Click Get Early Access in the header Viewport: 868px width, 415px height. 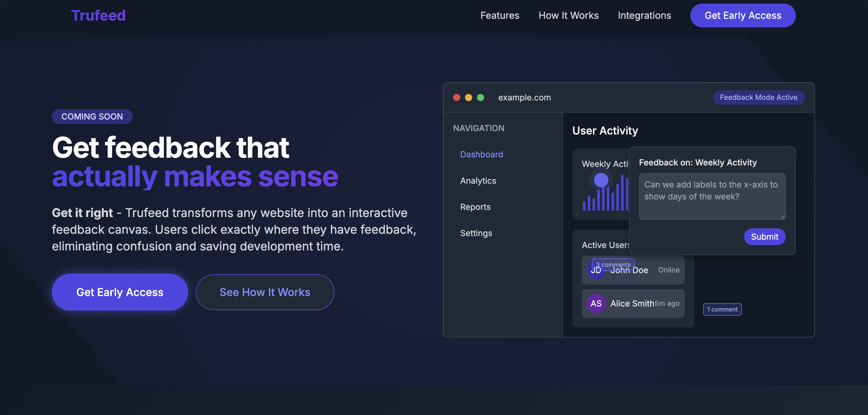pyautogui.click(x=743, y=16)
